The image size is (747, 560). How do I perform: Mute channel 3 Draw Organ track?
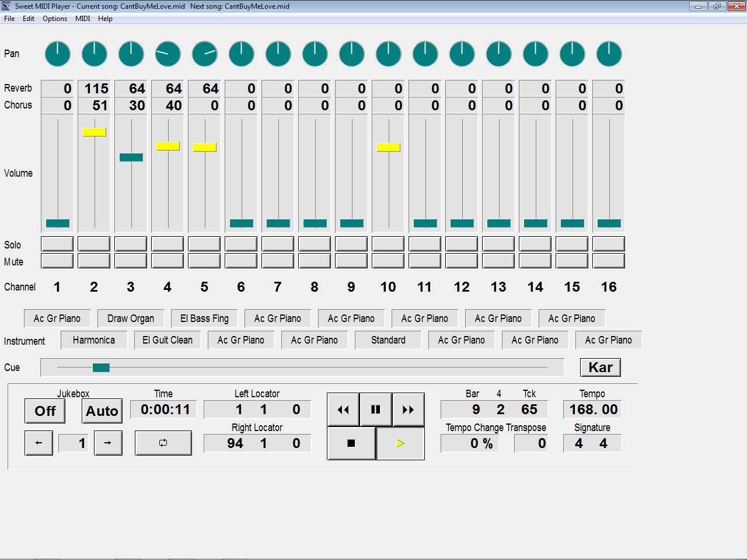coord(131,261)
